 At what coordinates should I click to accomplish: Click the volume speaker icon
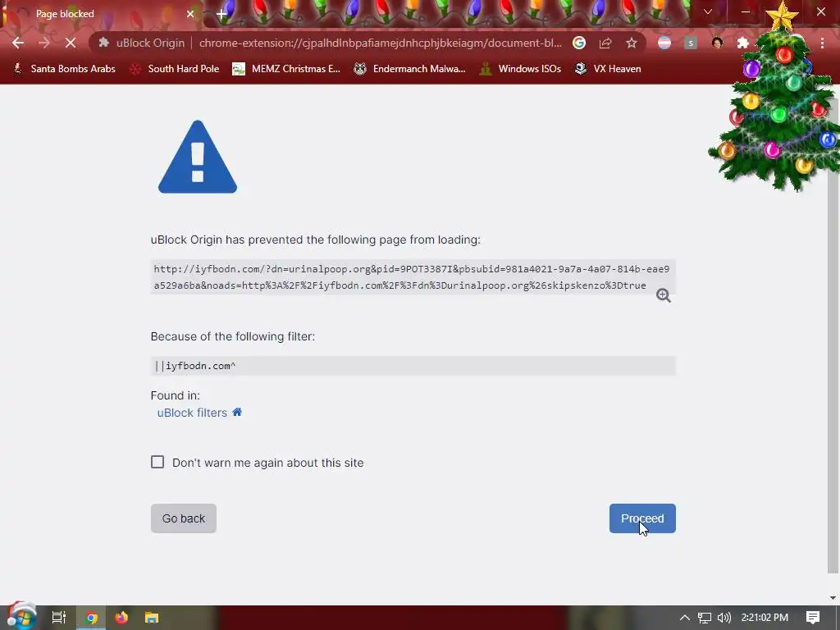(x=724, y=618)
